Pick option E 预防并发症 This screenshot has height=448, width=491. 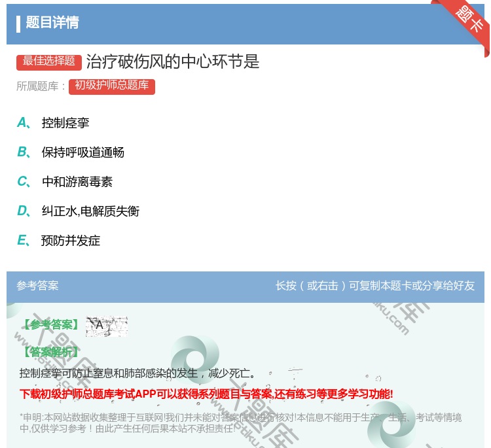58,240
